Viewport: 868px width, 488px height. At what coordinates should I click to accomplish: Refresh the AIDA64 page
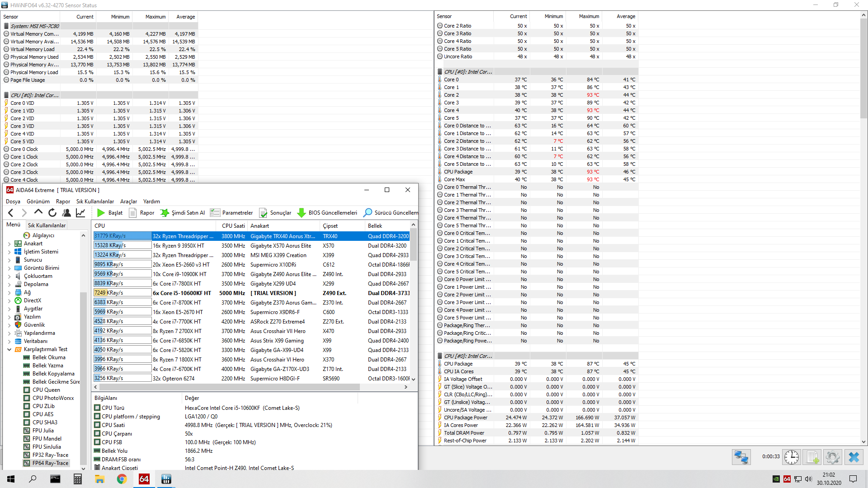tap(52, 213)
